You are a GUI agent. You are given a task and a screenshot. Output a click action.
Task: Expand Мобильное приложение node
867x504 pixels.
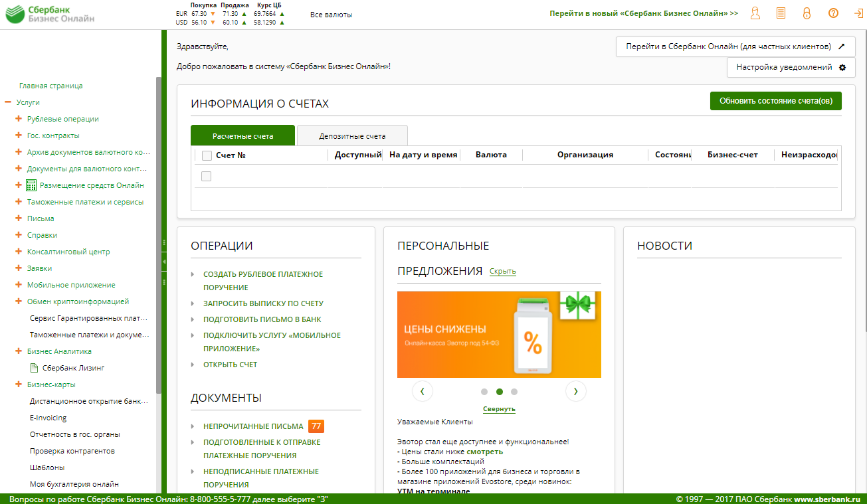19,285
